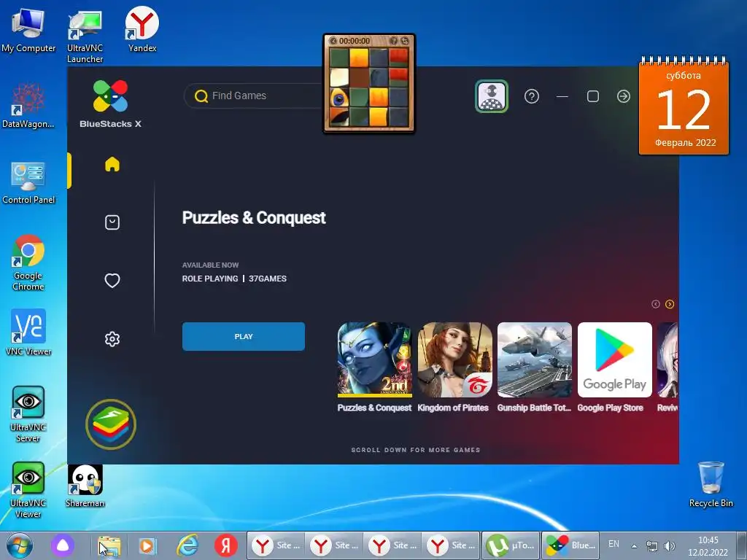Open BlueStacks settings gear icon

(x=112, y=339)
